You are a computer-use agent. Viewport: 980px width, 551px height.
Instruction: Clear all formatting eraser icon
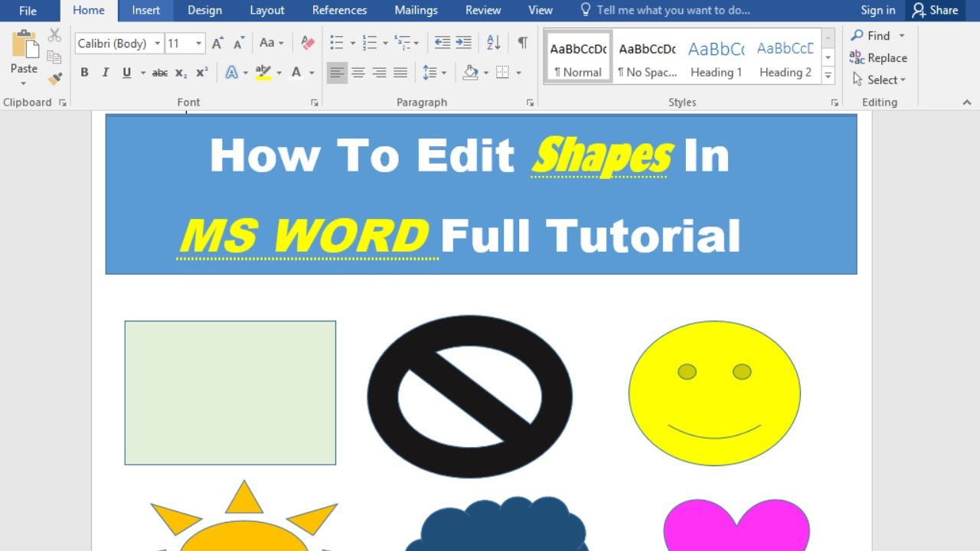coord(308,44)
